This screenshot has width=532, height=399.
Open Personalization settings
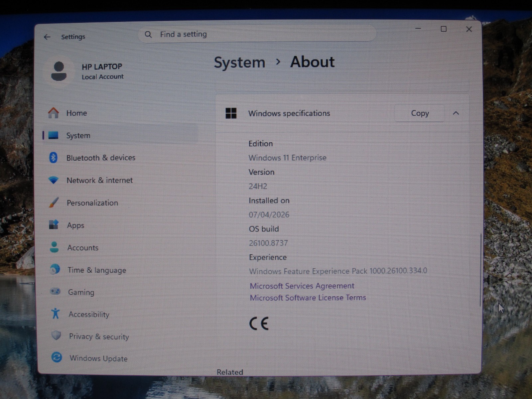(x=120, y=203)
